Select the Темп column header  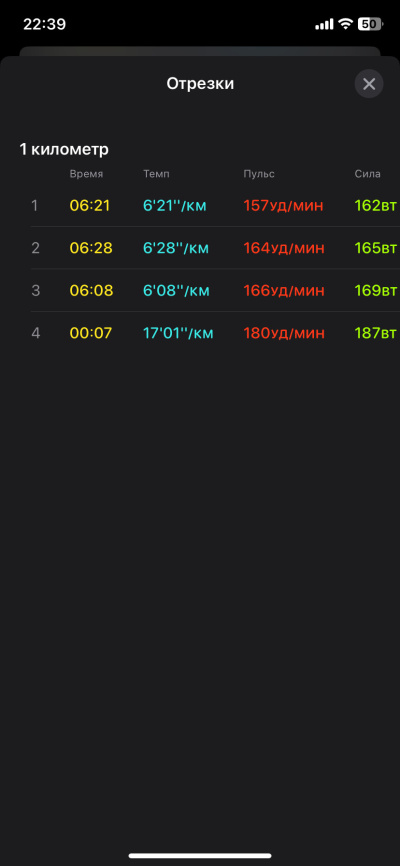click(x=156, y=174)
